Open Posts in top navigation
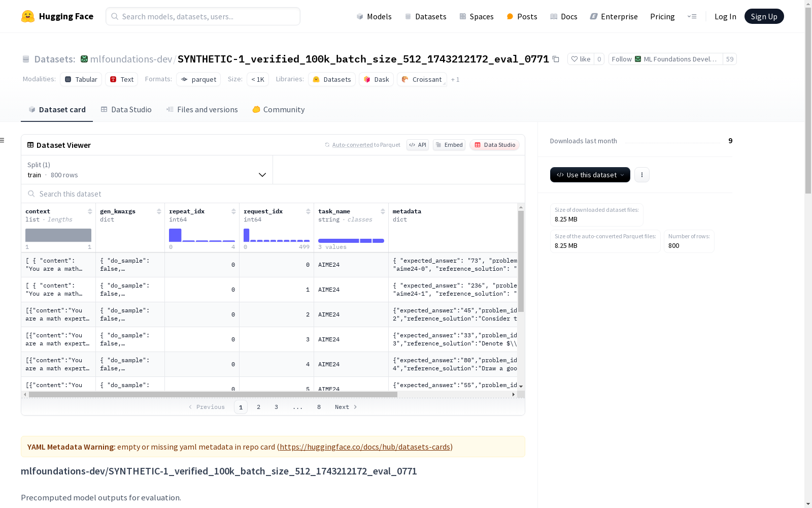The image size is (812, 508). 522,16
